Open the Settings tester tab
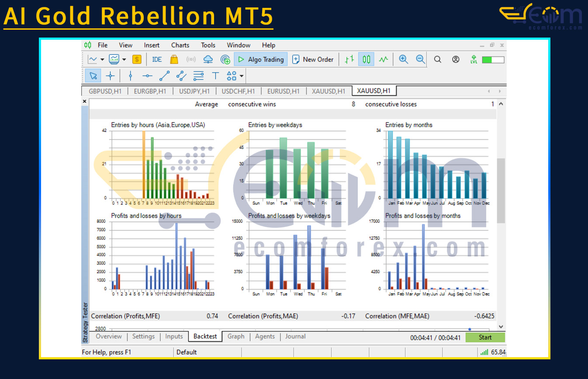Screen dimensions: 588x379 pos(143,336)
